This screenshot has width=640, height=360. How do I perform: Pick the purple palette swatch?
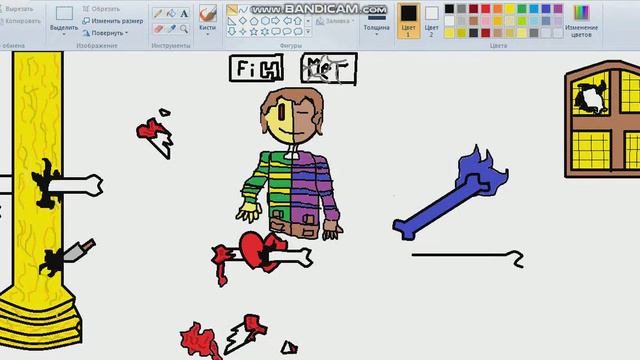[558, 9]
